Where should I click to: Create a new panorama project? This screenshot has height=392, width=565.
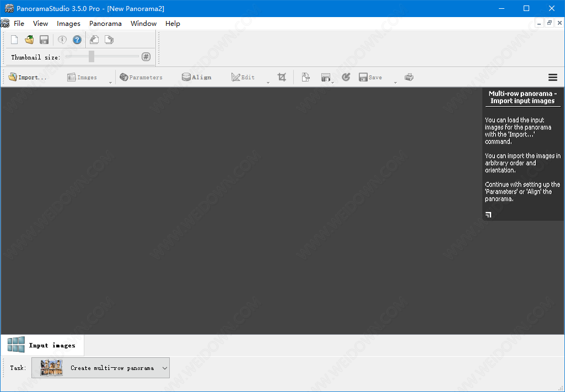14,40
